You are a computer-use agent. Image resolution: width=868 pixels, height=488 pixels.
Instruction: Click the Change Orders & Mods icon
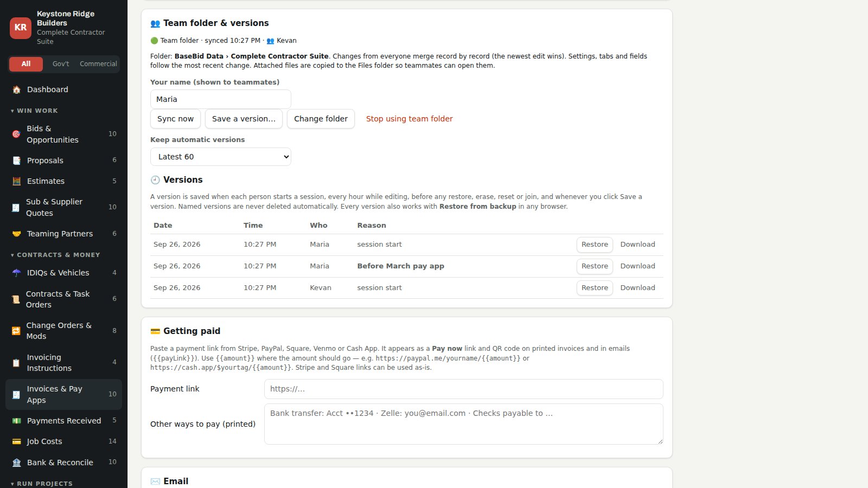[x=16, y=331]
